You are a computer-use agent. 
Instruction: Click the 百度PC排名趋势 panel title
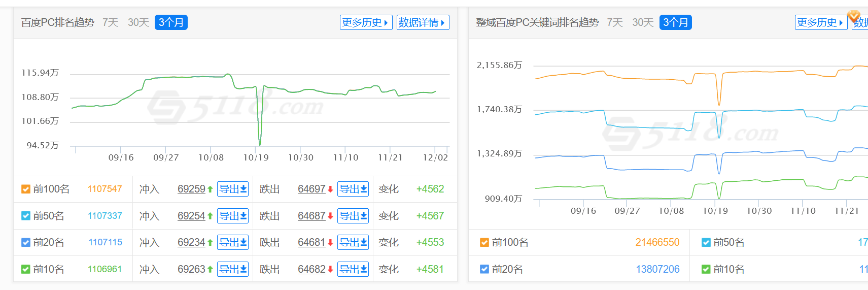click(58, 22)
